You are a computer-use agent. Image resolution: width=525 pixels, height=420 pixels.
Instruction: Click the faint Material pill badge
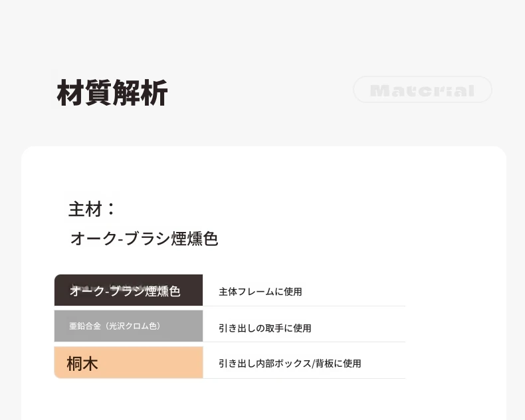coord(423,90)
